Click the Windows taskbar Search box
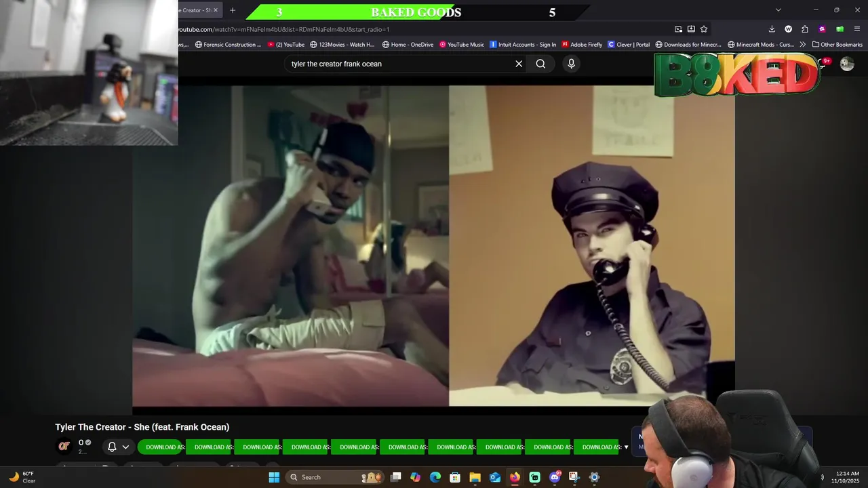The width and height of the screenshot is (868, 488). coord(336,477)
